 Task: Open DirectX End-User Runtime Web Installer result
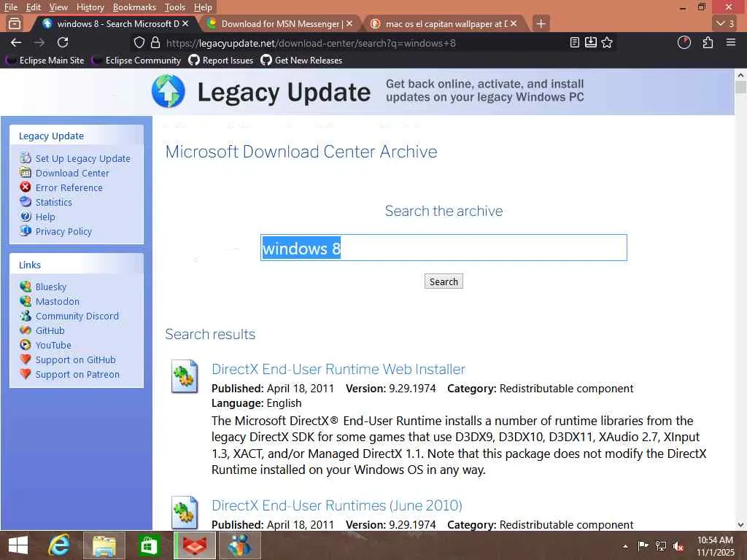coord(338,369)
